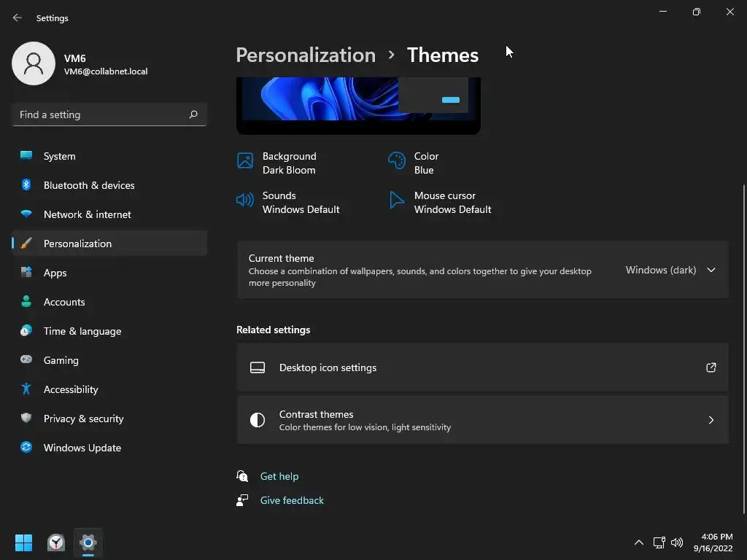
Task: Show hidden system tray icons
Action: click(x=639, y=542)
